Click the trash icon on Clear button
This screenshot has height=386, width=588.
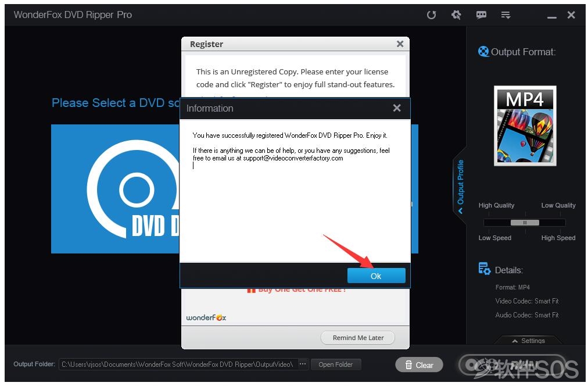click(x=408, y=364)
